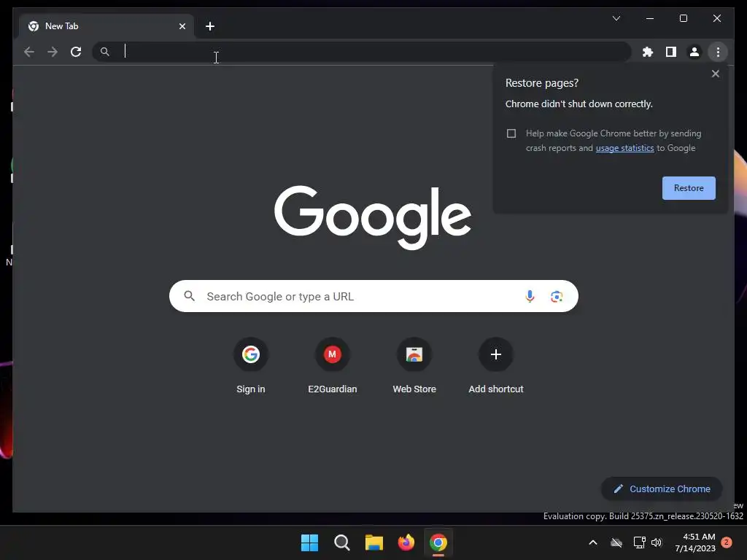The width and height of the screenshot is (747, 560).
Task: Click the magnifier in Google search box
Action: point(189,296)
